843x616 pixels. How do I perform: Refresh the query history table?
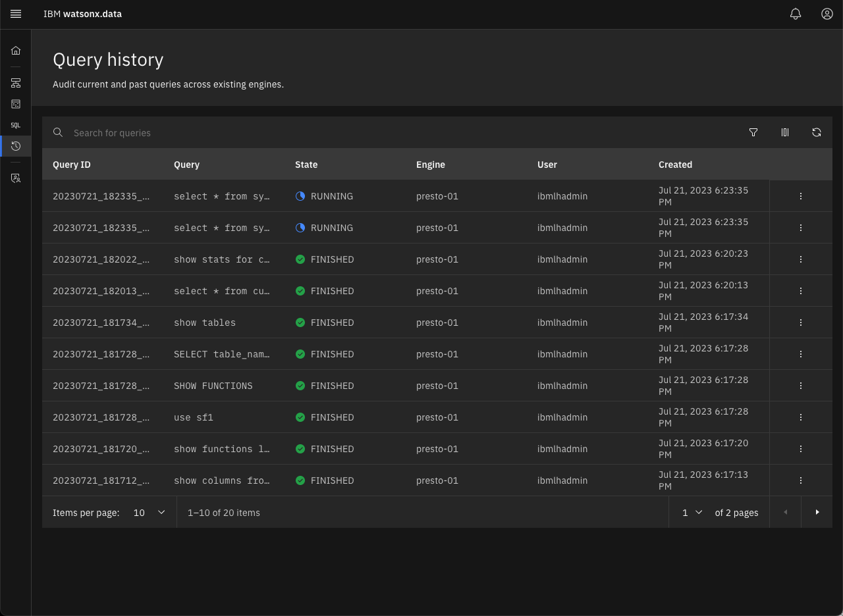[817, 132]
